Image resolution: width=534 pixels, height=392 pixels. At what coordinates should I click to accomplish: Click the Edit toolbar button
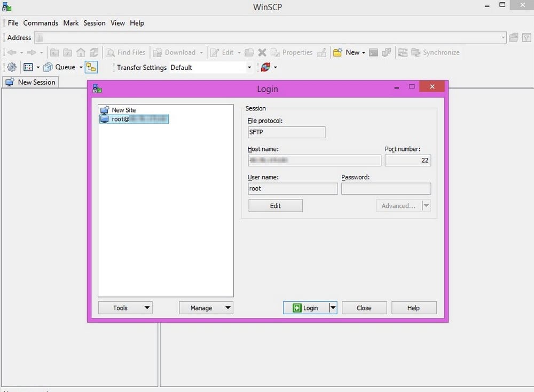[222, 52]
